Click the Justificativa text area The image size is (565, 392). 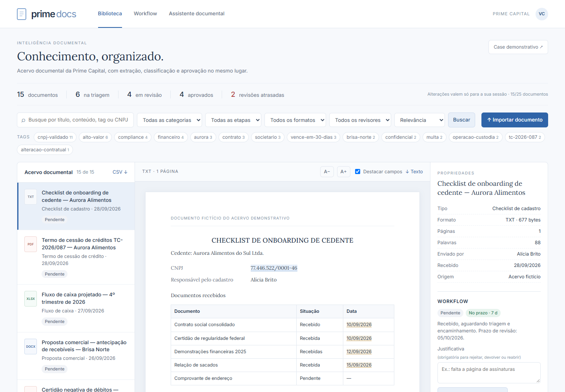coord(489,373)
